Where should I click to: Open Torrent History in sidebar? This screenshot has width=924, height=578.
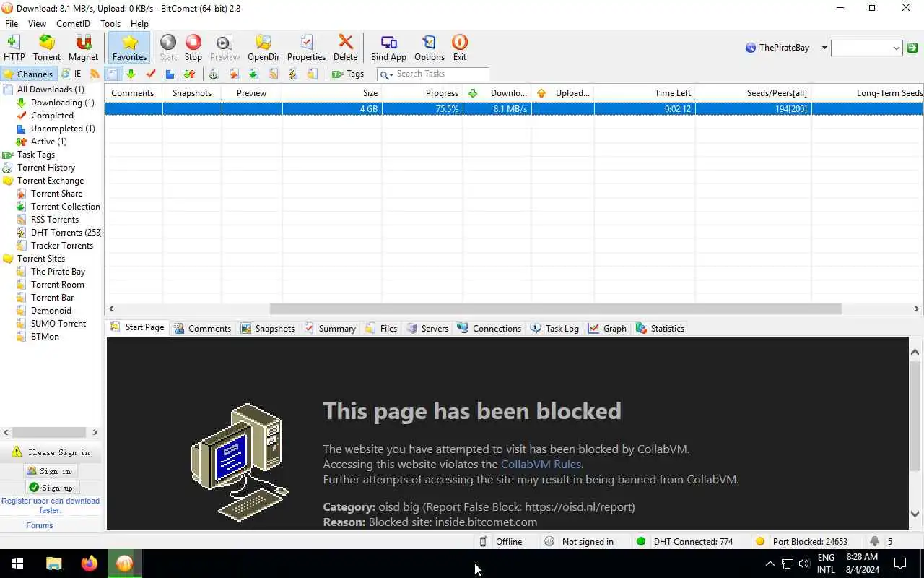click(46, 168)
